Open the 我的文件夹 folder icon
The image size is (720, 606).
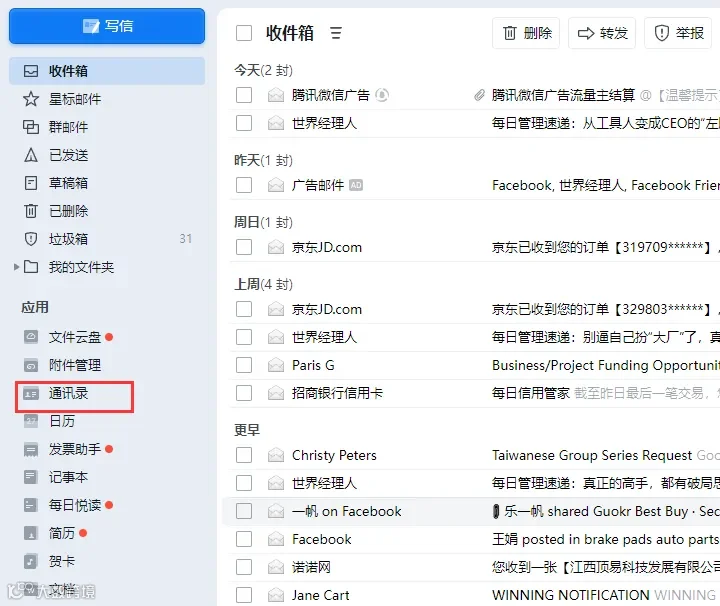(31, 267)
